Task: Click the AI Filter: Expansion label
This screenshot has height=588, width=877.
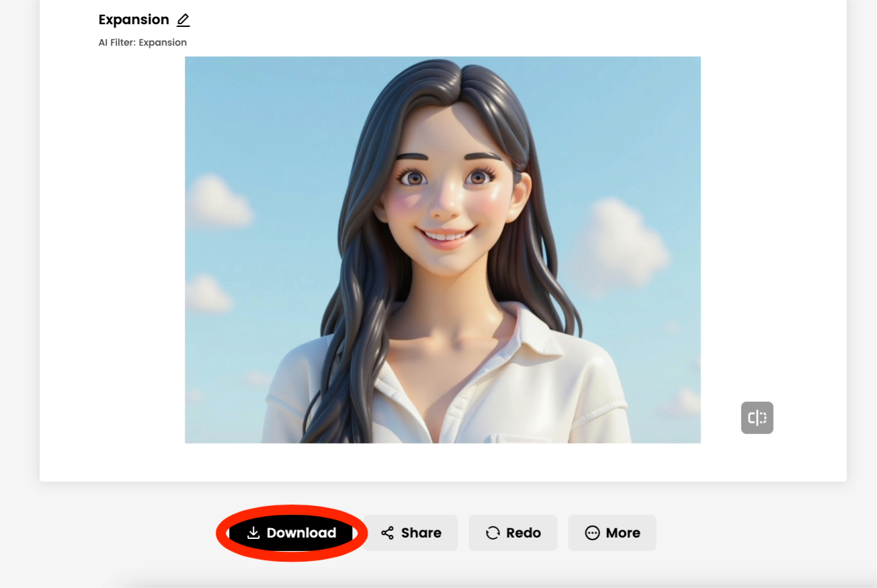Action: (142, 42)
